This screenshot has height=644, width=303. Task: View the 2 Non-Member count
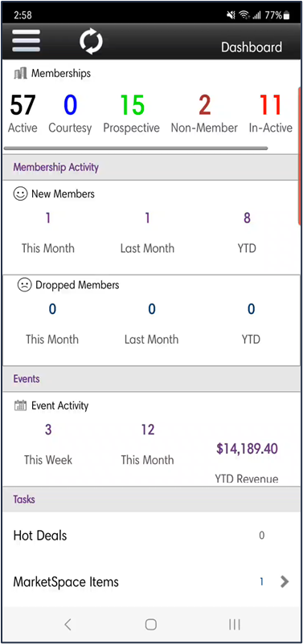[x=204, y=113]
